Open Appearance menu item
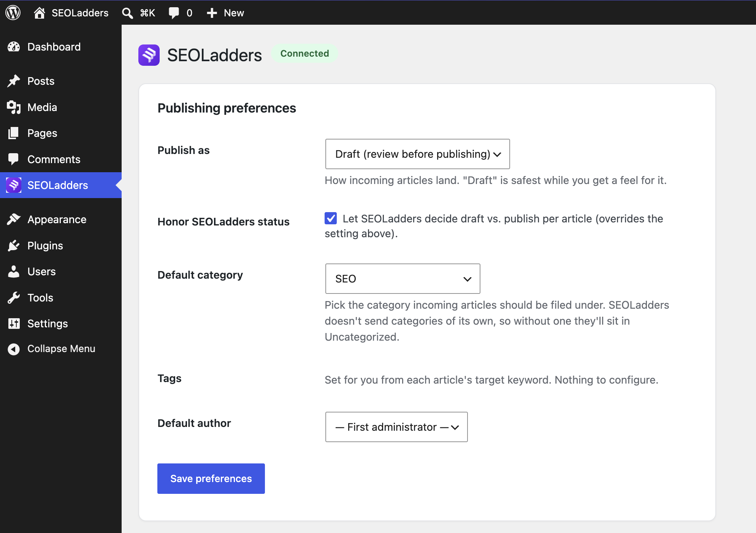The width and height of the screenshot is (756, 533). pos(61,219)
